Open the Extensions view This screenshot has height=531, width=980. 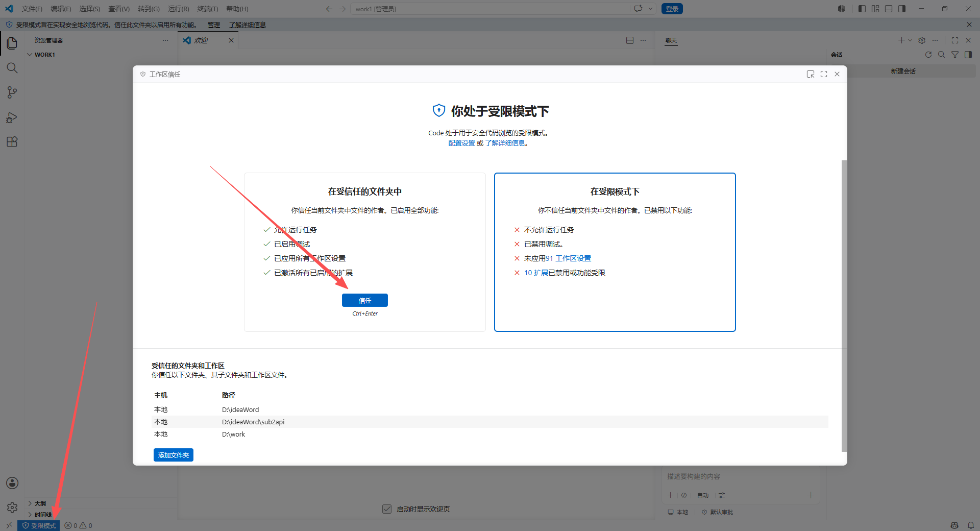click(12, 142)
